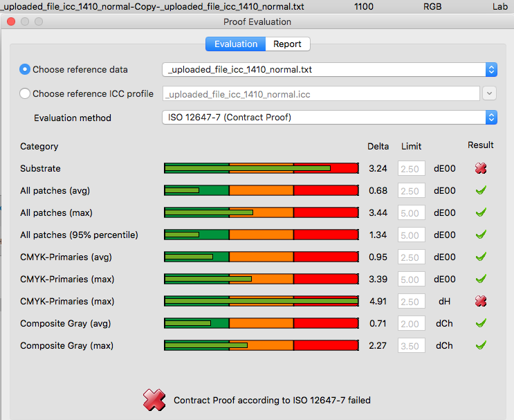The width and height of the screenshot is (514, 420).
Task: Click the checkmark for Composite Gray (max)
Action: (481, 345)
